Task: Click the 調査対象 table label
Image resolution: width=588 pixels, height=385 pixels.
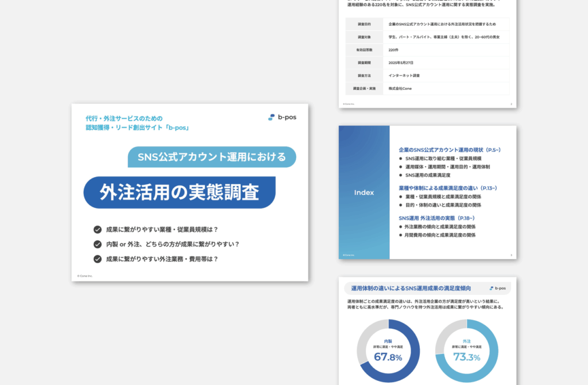Action: [364, 37]
